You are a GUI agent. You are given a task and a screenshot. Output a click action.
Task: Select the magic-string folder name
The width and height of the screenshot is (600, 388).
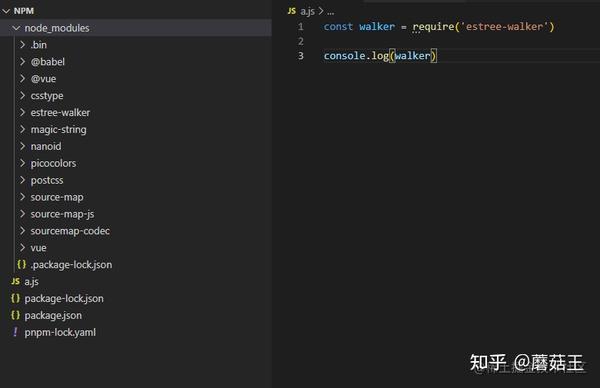point(59,130)
